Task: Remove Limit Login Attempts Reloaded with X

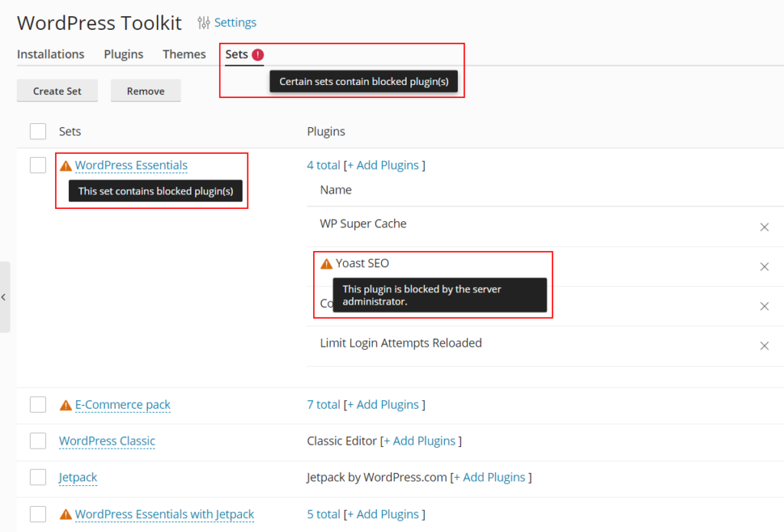Action: [765, 345]
